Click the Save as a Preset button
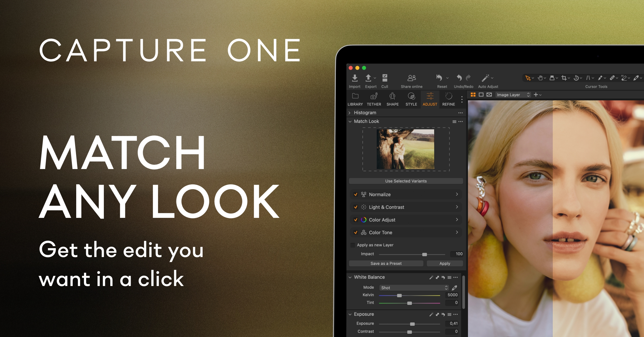 tap(386, 263)
